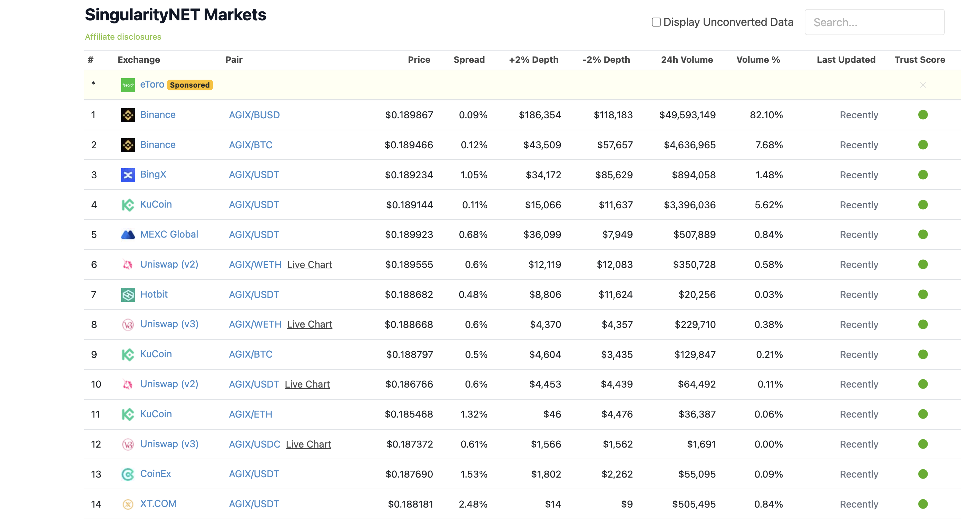Sort table by 24h Volume header
This screenshot has height=520, width=980.
tap(687, 60)
